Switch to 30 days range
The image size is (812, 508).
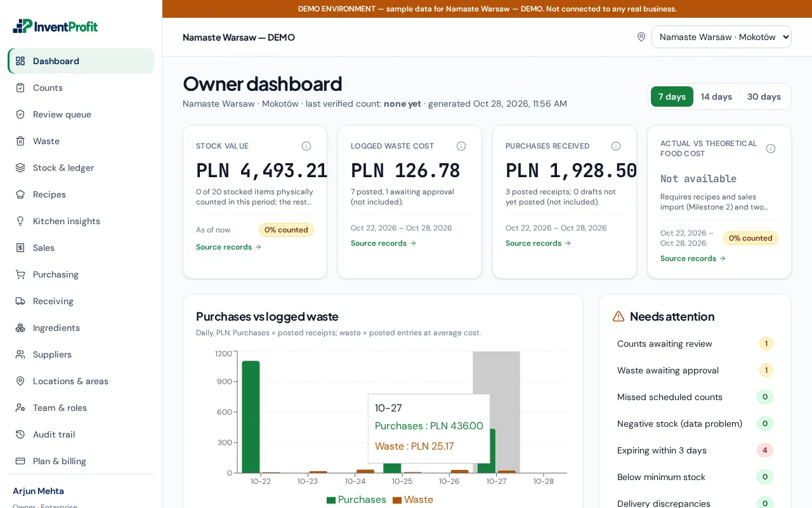[764, 97]
